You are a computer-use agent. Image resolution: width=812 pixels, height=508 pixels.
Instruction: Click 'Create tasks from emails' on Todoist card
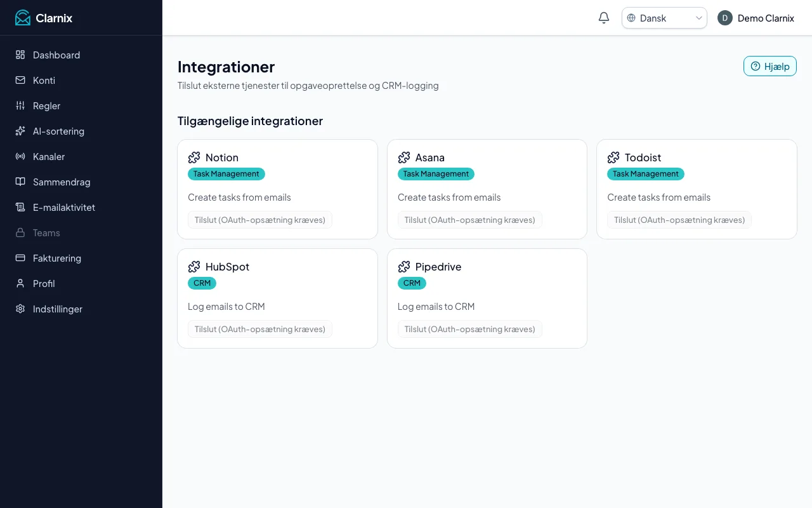(659, 197)
